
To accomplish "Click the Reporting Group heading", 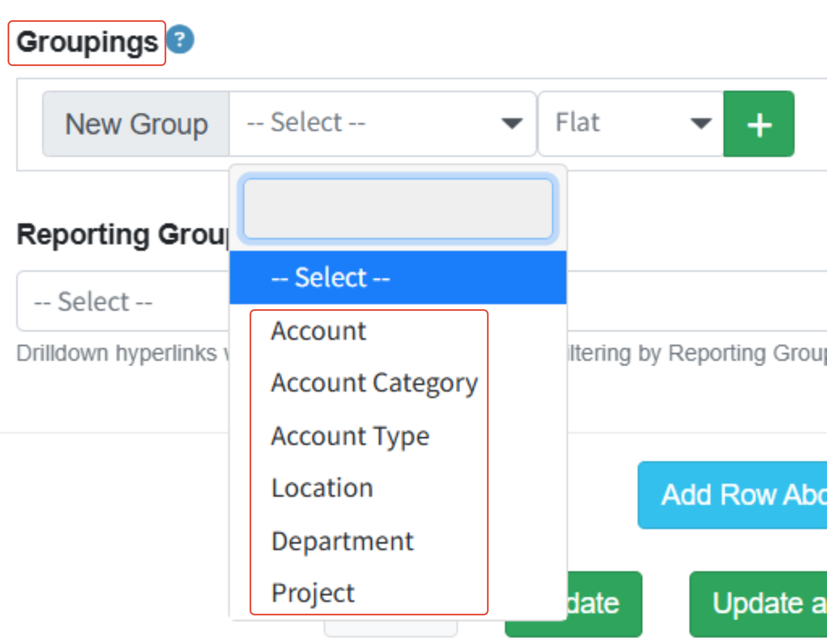I will (x=122, y=234).
